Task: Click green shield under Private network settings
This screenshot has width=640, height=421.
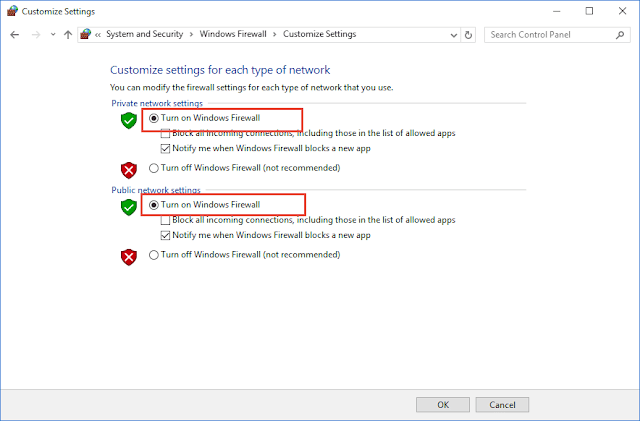Action: pyautogui.click(x=129, y=120)
